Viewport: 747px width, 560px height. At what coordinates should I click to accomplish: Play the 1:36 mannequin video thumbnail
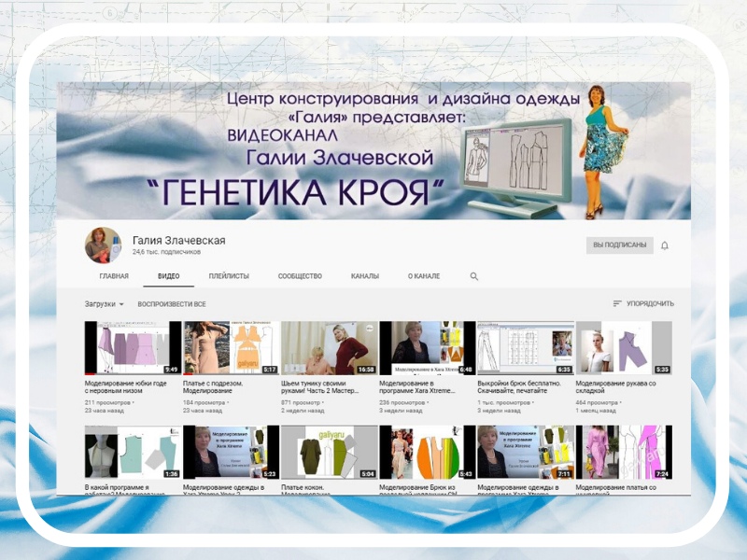(133, 452)
